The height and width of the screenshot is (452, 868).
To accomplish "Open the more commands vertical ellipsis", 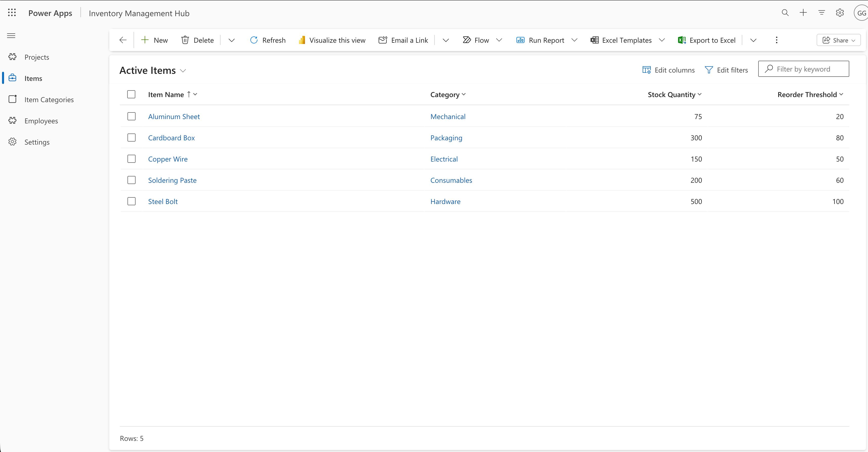I will 776,40.
